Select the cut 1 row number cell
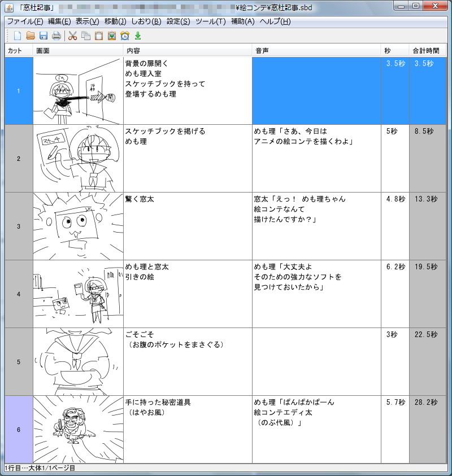452x476 pixels. [x=18, y=90]
